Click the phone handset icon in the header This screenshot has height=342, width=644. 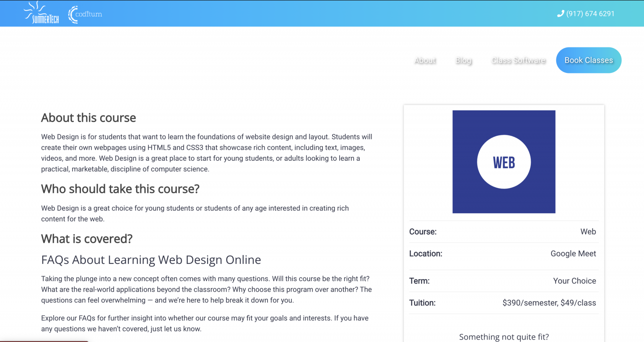point(561,13)
